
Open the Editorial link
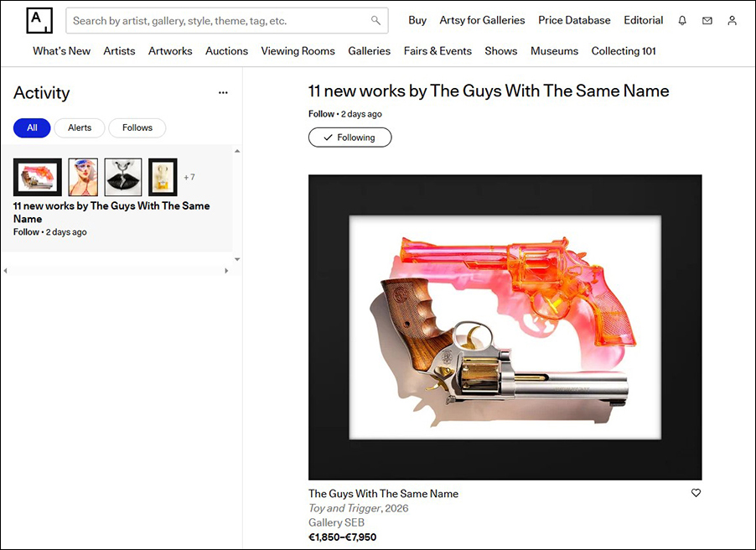[643, 20]
